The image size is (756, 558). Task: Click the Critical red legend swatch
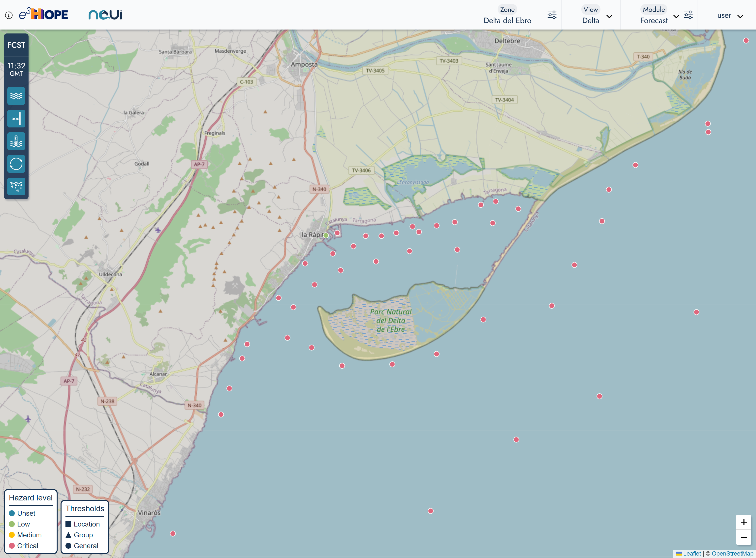pos(12,546)
